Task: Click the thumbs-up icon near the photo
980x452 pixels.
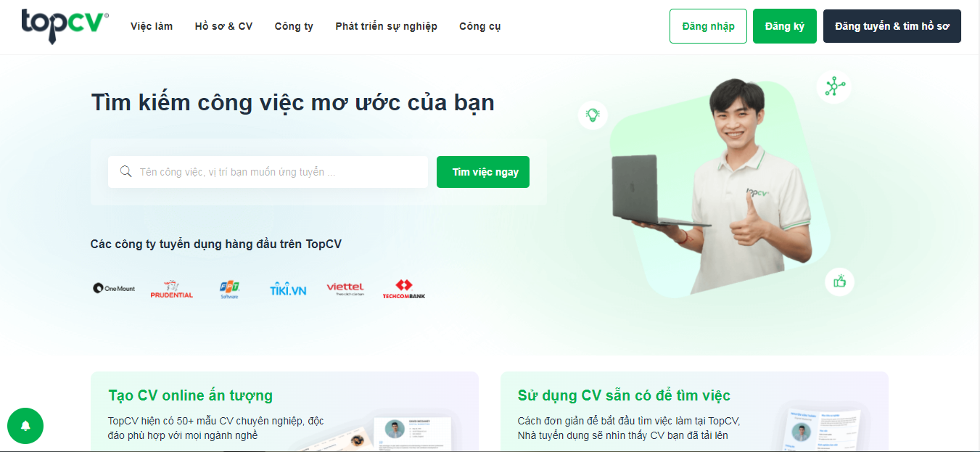Action: (x=840, y=282)
